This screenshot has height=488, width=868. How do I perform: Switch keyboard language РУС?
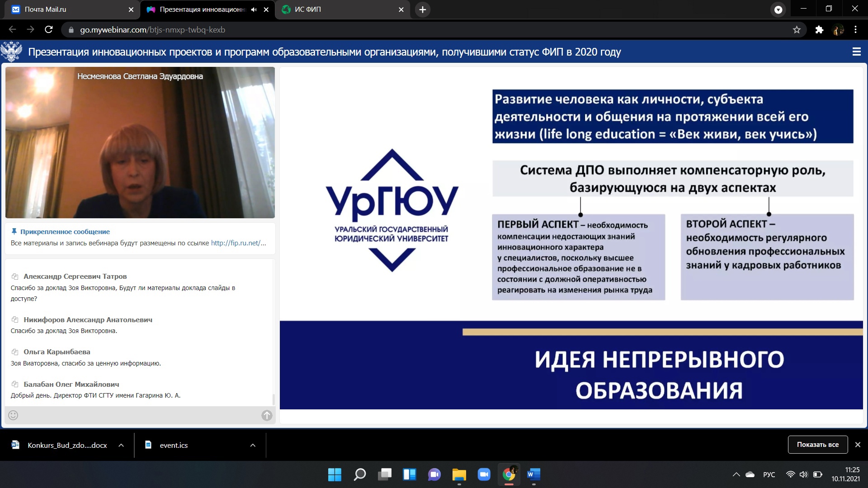coord(769,474)
